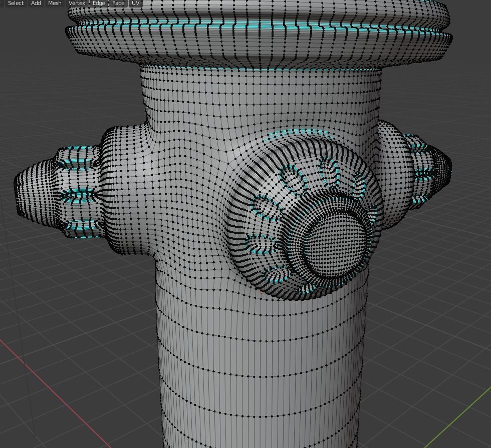Open the Face menu
The width and height of the screenshot is (491, 448).
pyautogui.click(x=118, y=3)
